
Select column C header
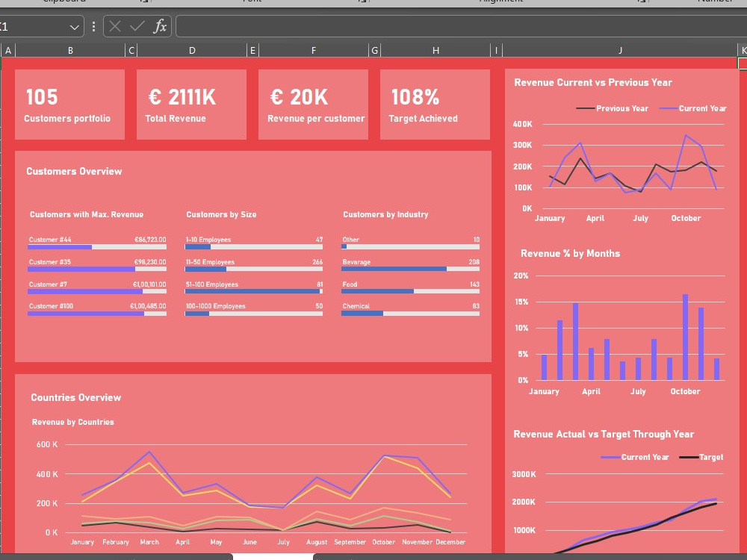(131, 50)
